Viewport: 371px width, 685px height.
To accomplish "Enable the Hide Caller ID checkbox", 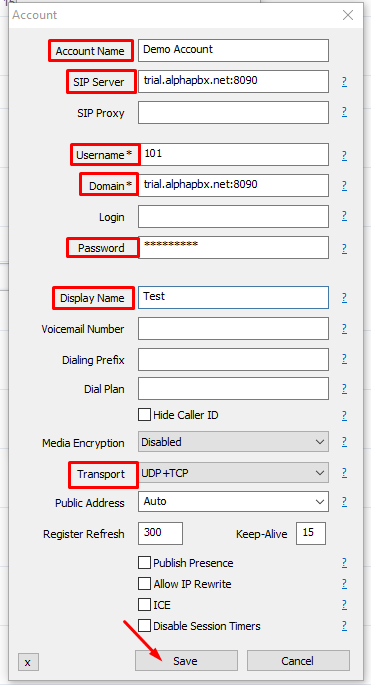I will coord(144,415).
